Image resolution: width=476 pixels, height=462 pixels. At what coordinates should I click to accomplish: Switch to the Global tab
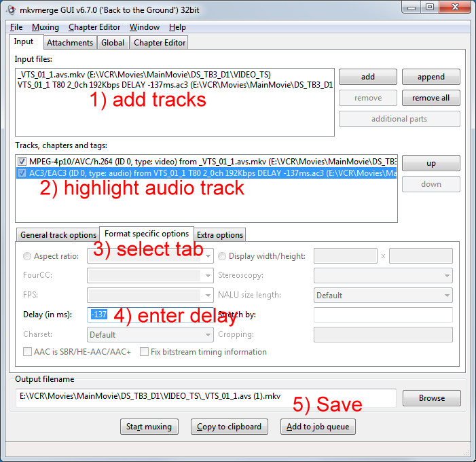click(x=113, y=43)
